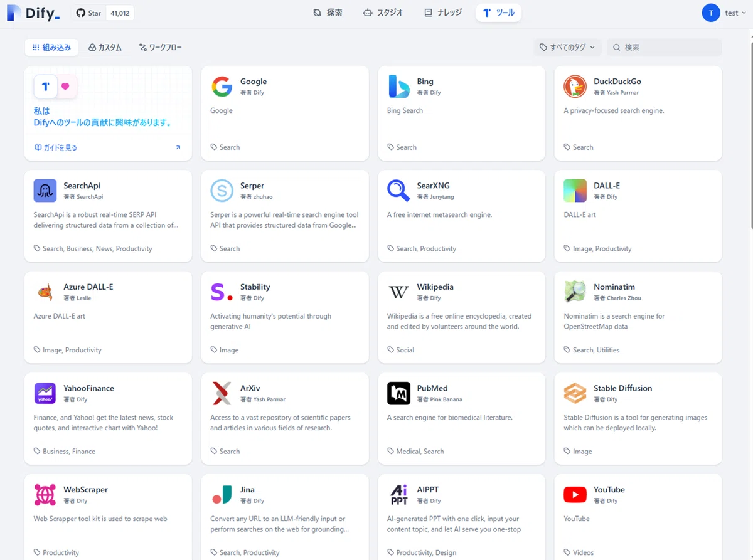Click the 'Productivity, Design' tags on AIPPT

(426, 553)
